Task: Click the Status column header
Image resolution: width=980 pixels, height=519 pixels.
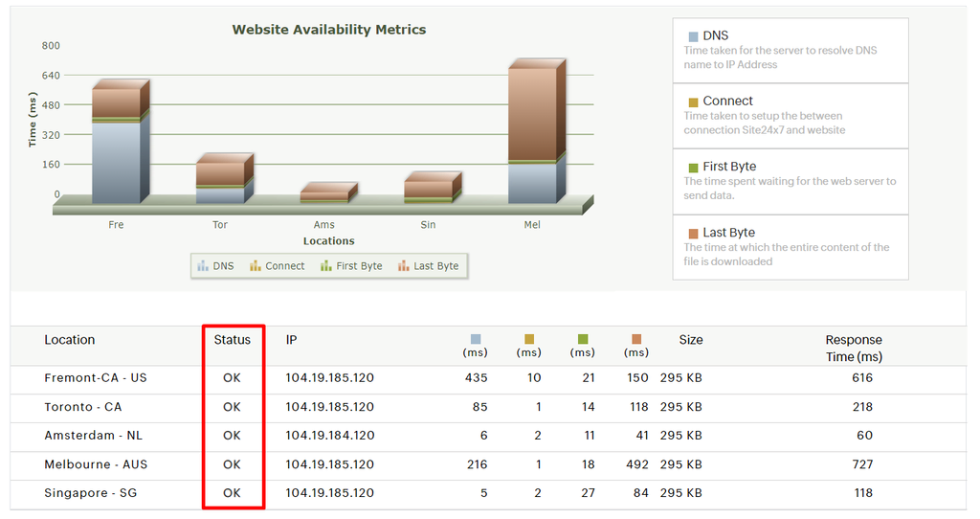Action: (x=232, y=340)
